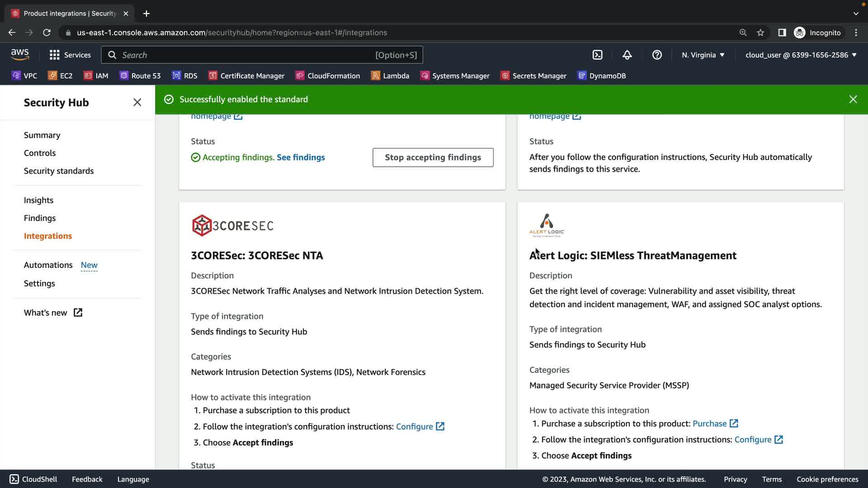Open the notifications bell
The width and height of the screenshot is (868, 488).
click(627, 55)
